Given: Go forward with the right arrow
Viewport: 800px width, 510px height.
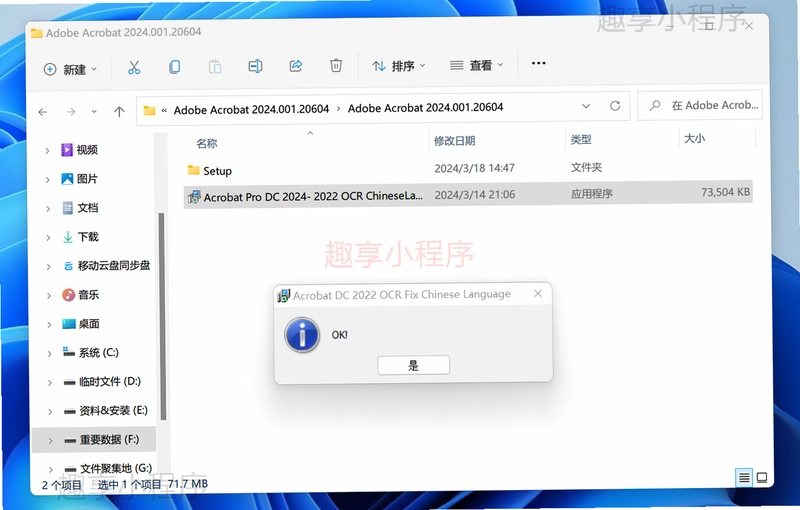Looking at the screenshot, I should (x=71, y=112).
